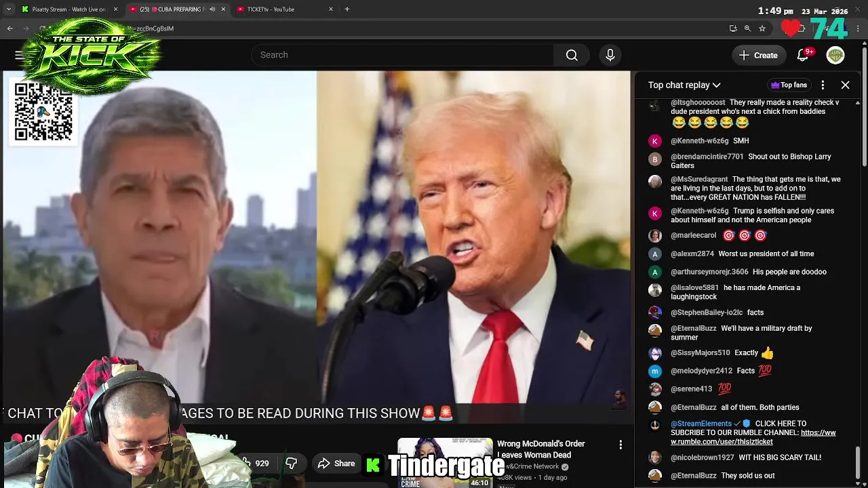
Task: Click the Share button
Action: click(336, 464)
